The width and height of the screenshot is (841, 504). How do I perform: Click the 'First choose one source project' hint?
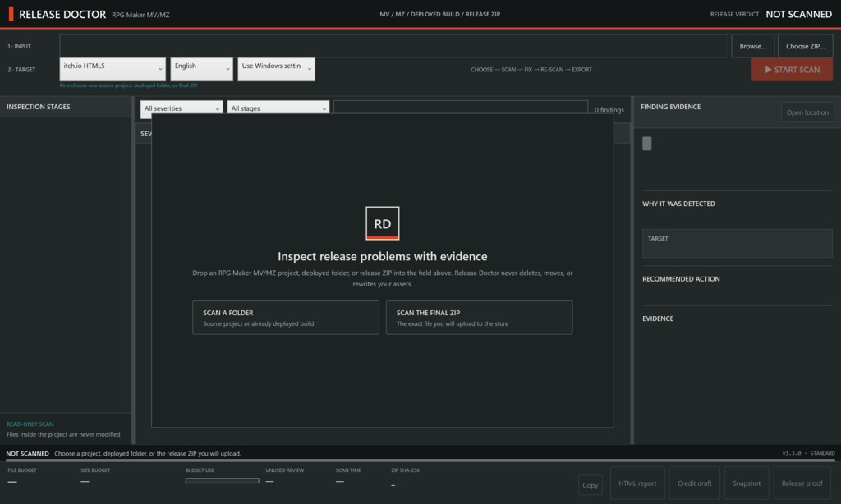[129, 85]
